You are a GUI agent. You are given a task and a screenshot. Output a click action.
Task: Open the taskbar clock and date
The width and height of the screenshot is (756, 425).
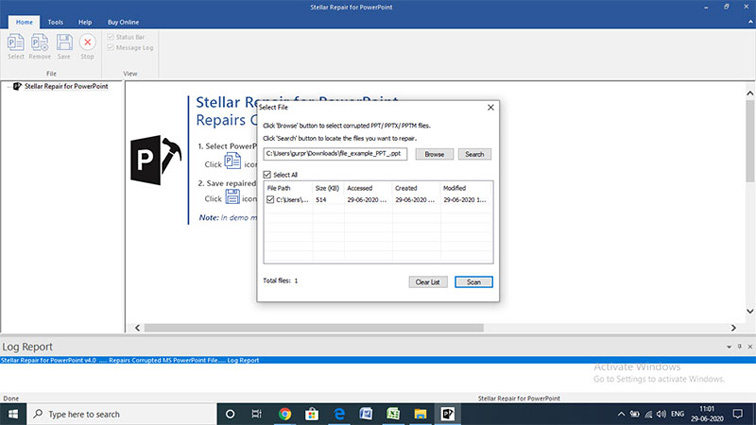pos(707,414)
